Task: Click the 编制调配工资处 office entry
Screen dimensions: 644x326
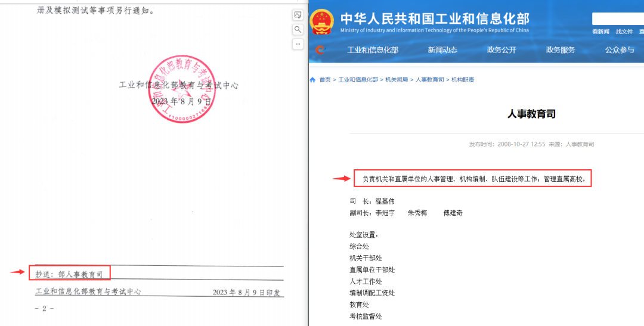Action: tap(372, 293)
